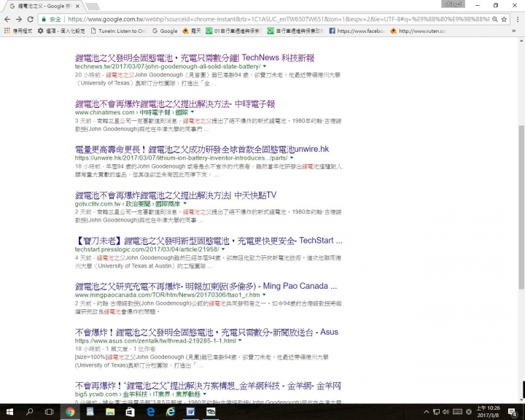Expand the dropdown arrow next to unwire.hk URL
The width and height of the screenshot is (525, 420).
point(292,157)
